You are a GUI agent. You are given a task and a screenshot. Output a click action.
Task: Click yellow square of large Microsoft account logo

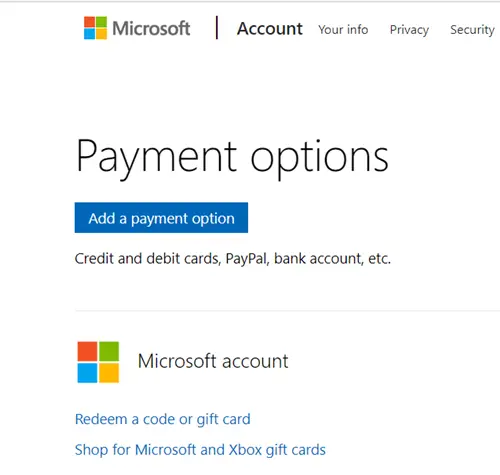click(x=109, y=373)
